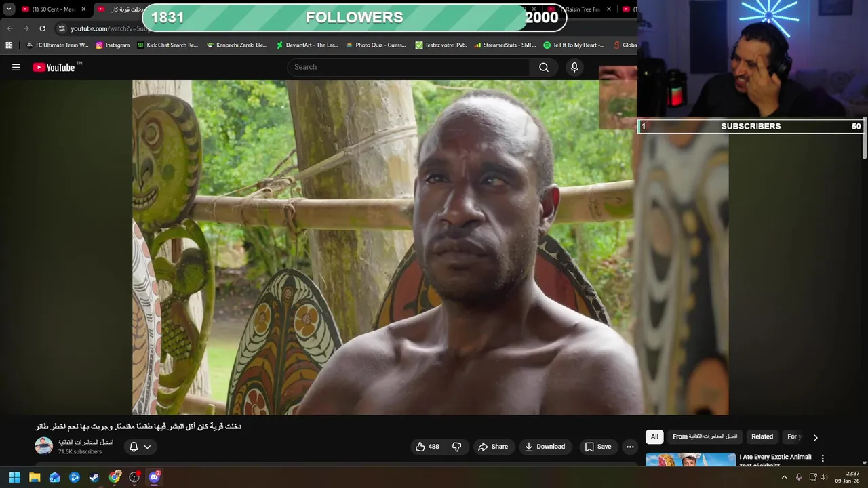This screenshot has width=868, height=488.
Task: Open the channel avatar picture
Action: click(43, 446)
